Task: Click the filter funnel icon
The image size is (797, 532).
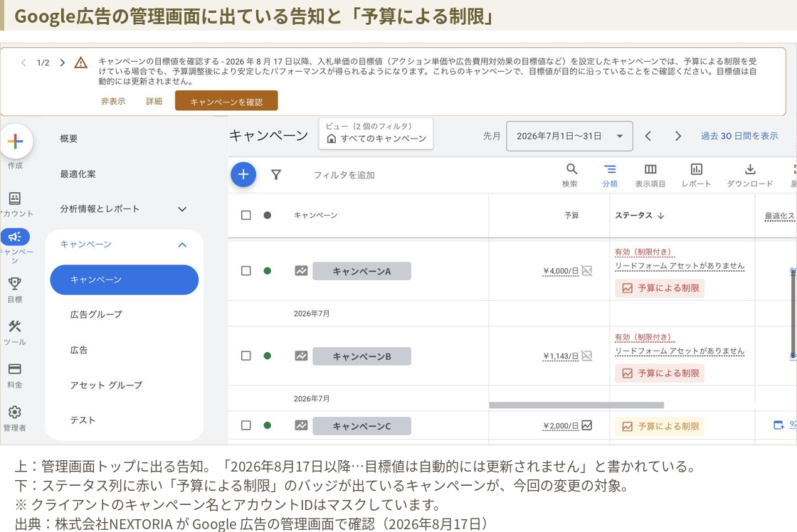Action: (x=276, y=175)
